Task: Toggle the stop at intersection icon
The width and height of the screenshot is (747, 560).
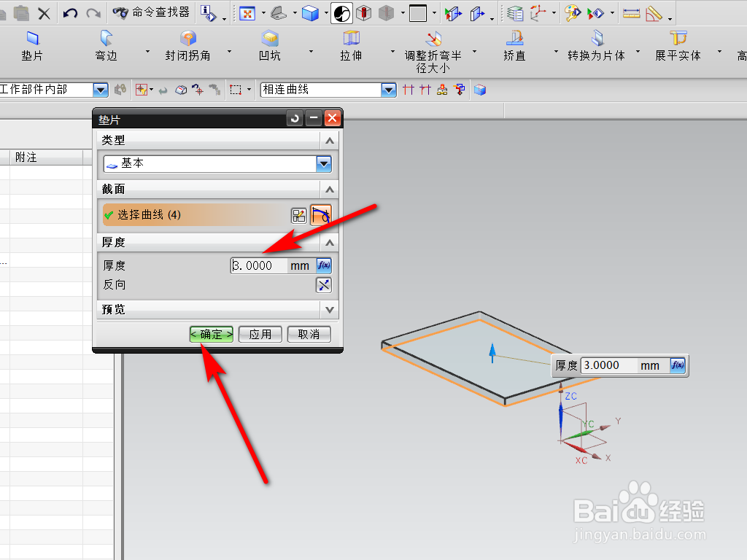Action: tap(409, 90)
